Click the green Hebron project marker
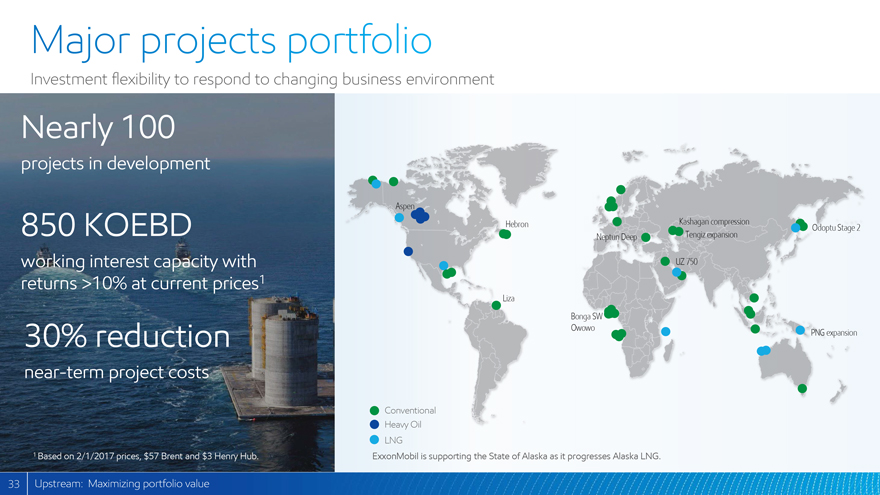The width and height of the screenshot is (880, 495). point(506,234)
